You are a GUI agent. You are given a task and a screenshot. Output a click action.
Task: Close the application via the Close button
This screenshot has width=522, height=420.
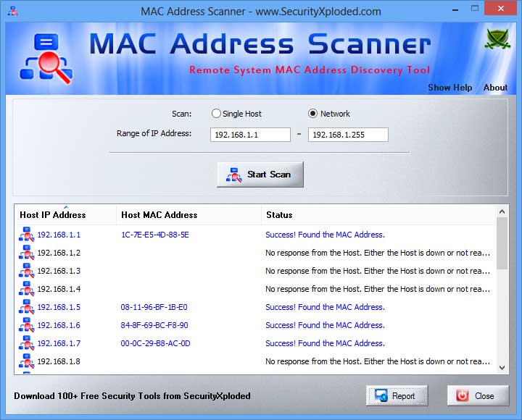pyautogui.click(x=478, y=395)
